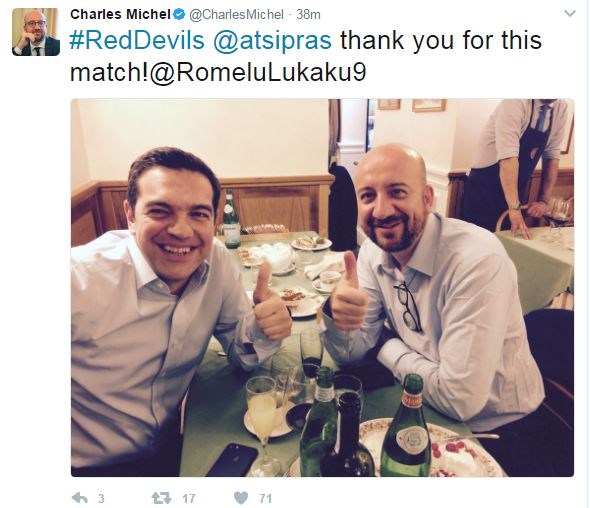Click the reply count 3
590x508 pixels.
pos(101,499)
